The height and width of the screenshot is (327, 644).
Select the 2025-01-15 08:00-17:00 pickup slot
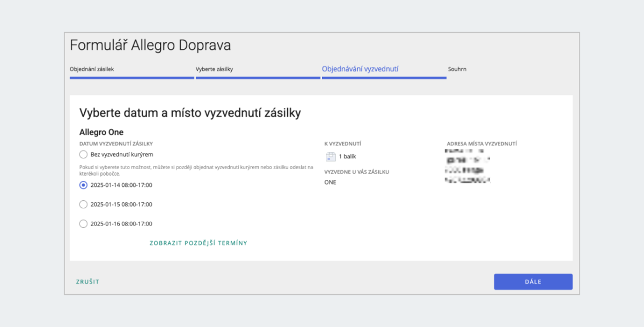[83, 205]
